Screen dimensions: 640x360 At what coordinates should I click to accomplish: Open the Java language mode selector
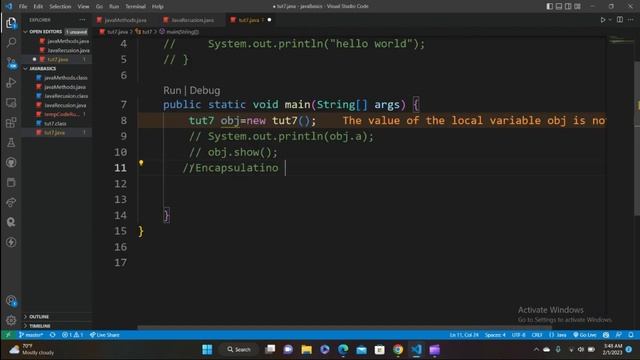(558, 335)
